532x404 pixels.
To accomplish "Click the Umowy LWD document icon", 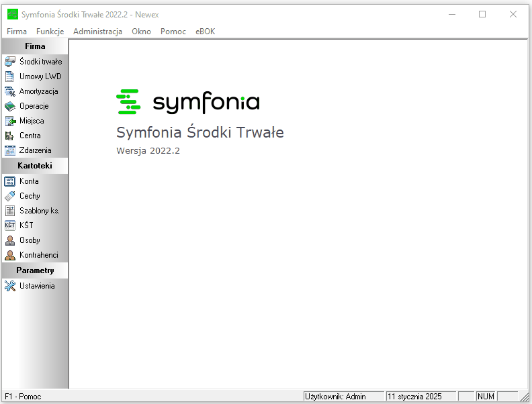I will point(10,77).
